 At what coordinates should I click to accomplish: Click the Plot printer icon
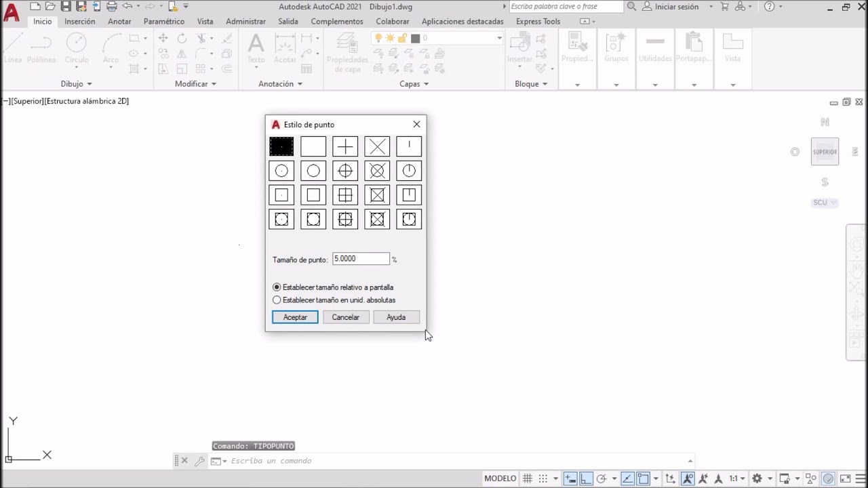pyautogui.click(x=111, y=7)
